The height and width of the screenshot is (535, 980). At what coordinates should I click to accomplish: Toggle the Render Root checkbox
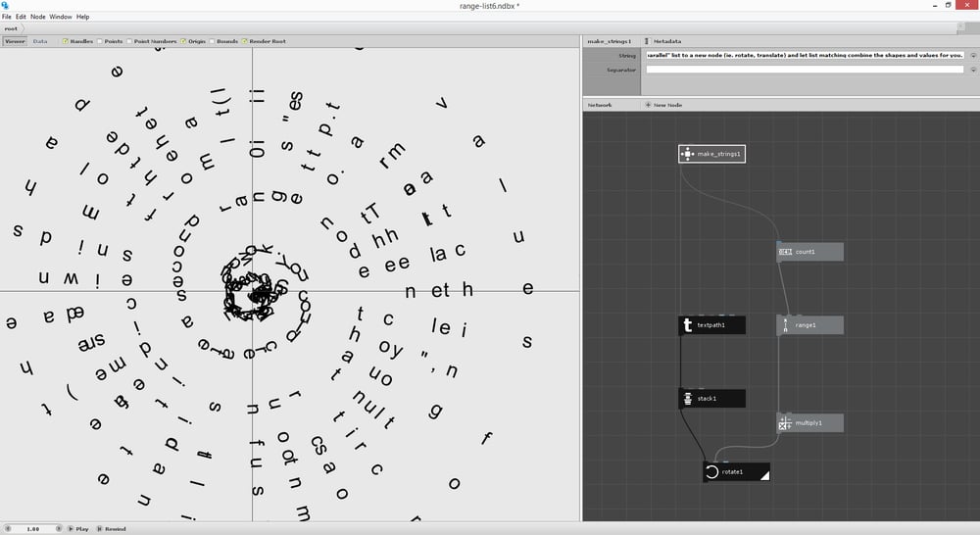245,41
